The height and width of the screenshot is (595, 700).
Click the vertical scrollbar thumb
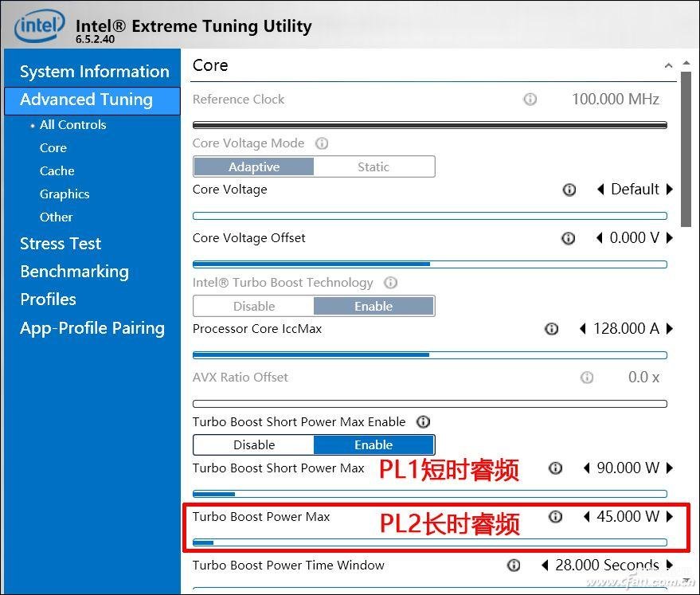point(686,150)
